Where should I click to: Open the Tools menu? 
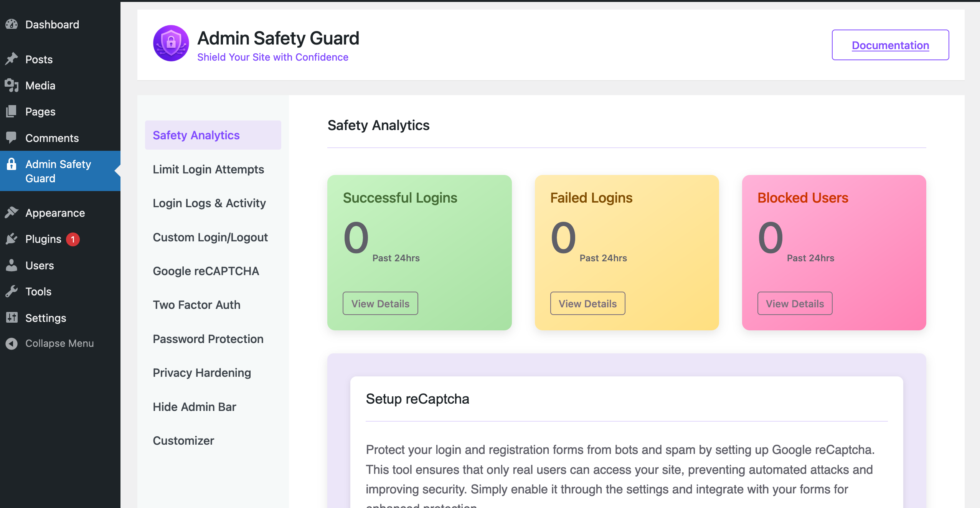[x=60, y=292]
